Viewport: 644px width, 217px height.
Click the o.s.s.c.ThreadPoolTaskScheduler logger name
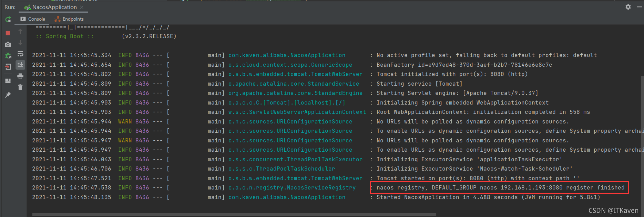282,169
